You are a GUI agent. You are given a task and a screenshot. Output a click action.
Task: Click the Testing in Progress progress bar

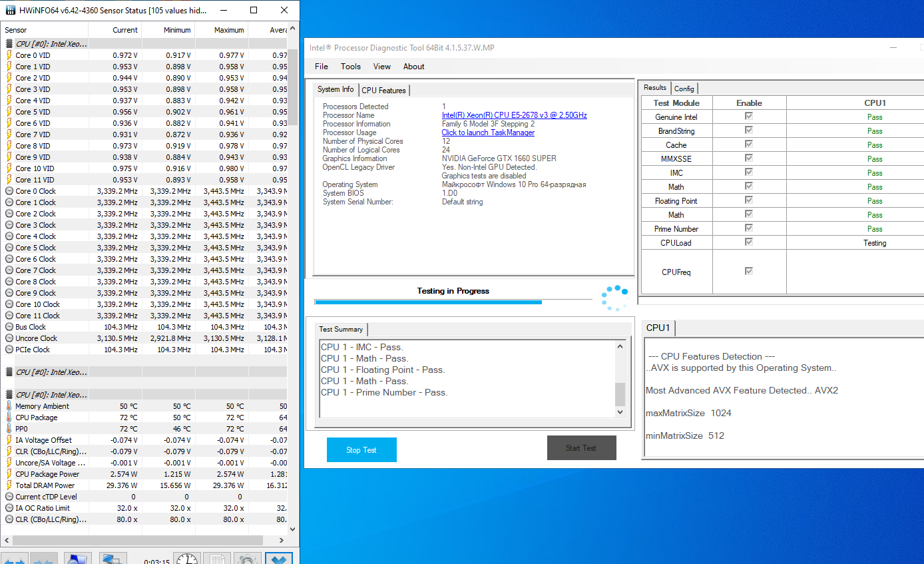tap(453, 302)
